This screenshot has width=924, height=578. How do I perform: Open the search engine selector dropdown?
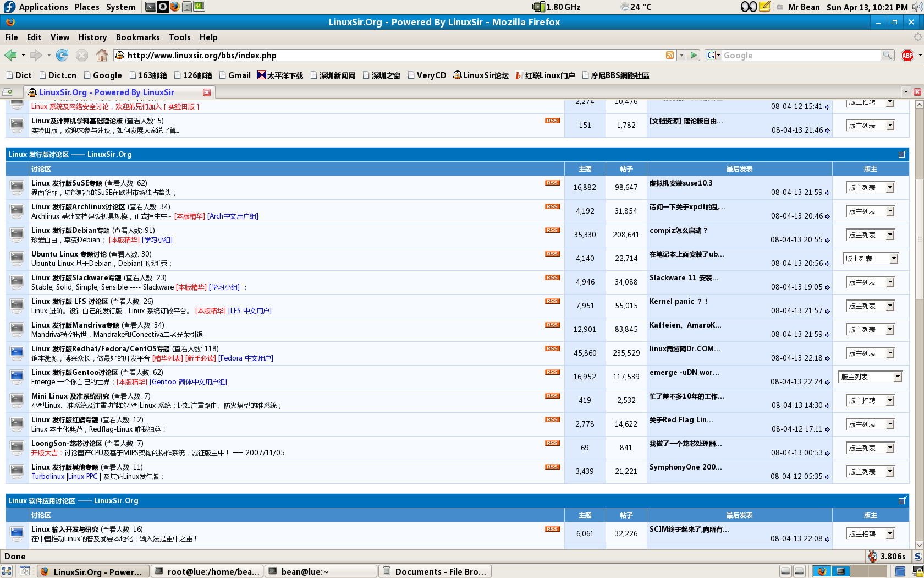[713, 55]
